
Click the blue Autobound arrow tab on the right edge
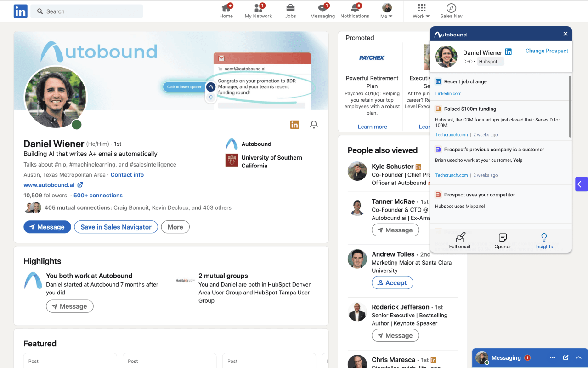coord(582,184)
